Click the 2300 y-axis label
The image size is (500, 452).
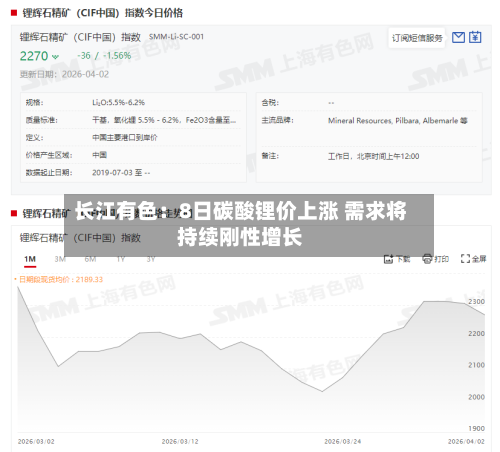476,302
